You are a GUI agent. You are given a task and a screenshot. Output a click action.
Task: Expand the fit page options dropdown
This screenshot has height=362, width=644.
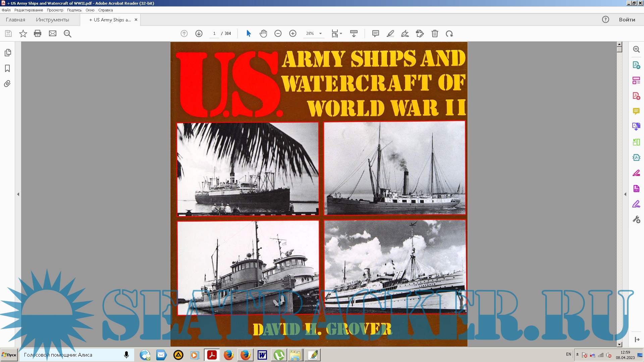pyautogui.click(x=341, y=34)
